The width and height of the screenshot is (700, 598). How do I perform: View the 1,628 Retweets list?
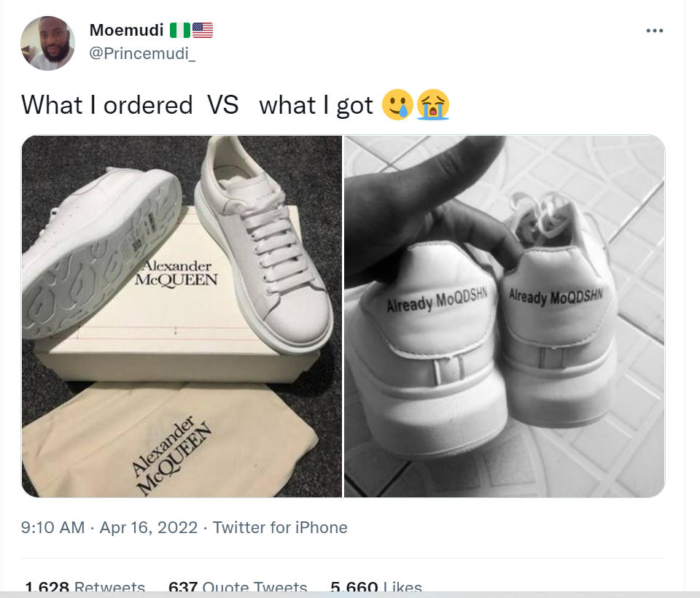tap(85, 586)
